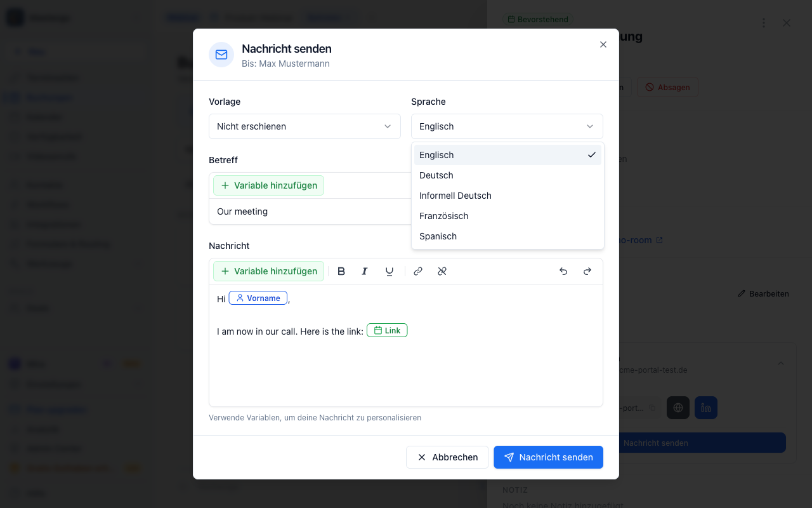Redo edit in message editor
This screenshot has width=812, height=508.
click(x=587, y=271)
